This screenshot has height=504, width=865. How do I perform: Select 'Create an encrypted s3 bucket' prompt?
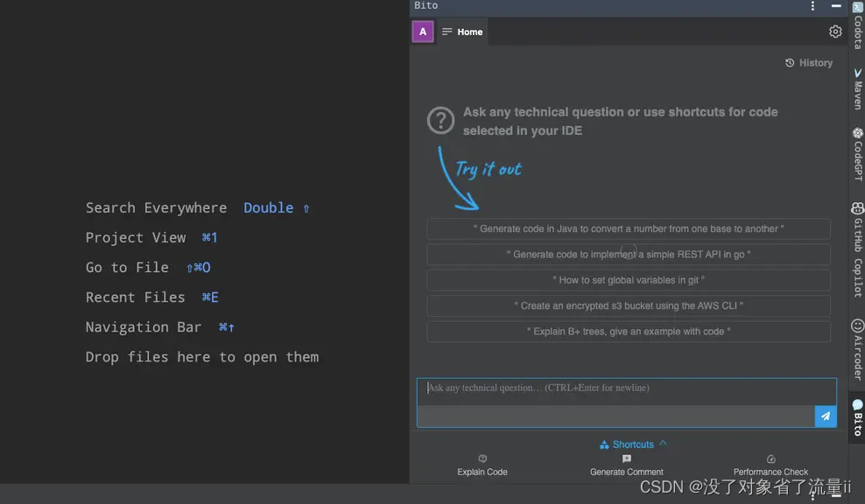(x=629, y=305)
